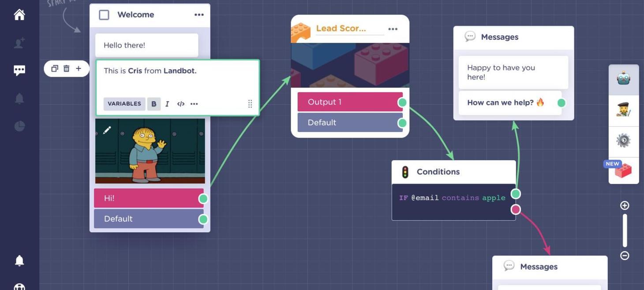Click the pink false-output connector on Conditions
Image resolution: width=644 pixels, height=290 pixels.
point(516,209)
